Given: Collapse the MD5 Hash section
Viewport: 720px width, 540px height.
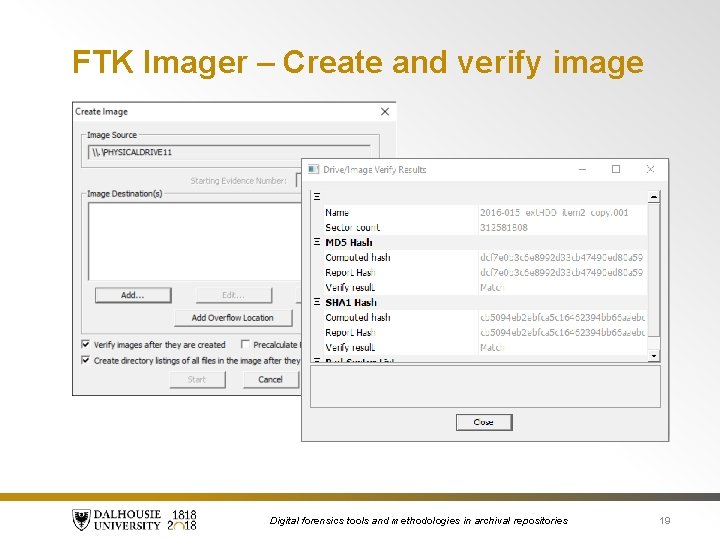Looking at the screenshot, I should click(317, 242).
